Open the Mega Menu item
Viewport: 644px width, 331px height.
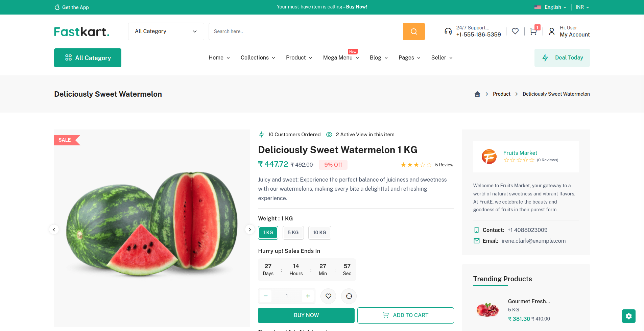pyautogui.click(x=341, y=58)
